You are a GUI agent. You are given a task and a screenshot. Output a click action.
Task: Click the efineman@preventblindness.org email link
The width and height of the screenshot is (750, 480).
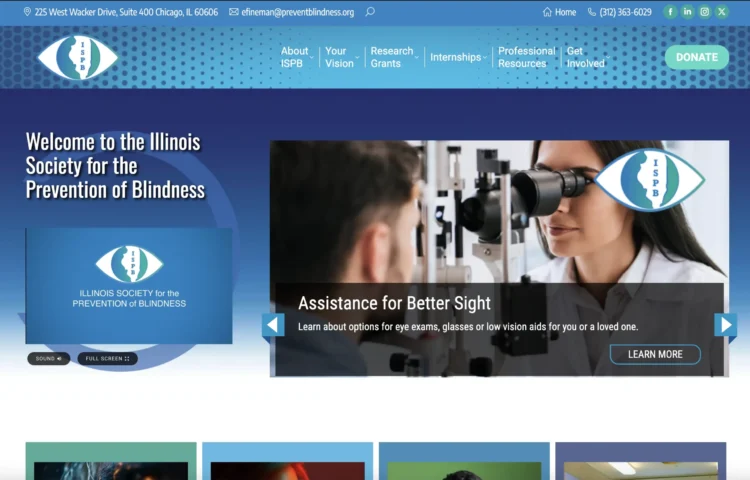tap(297, 12)
